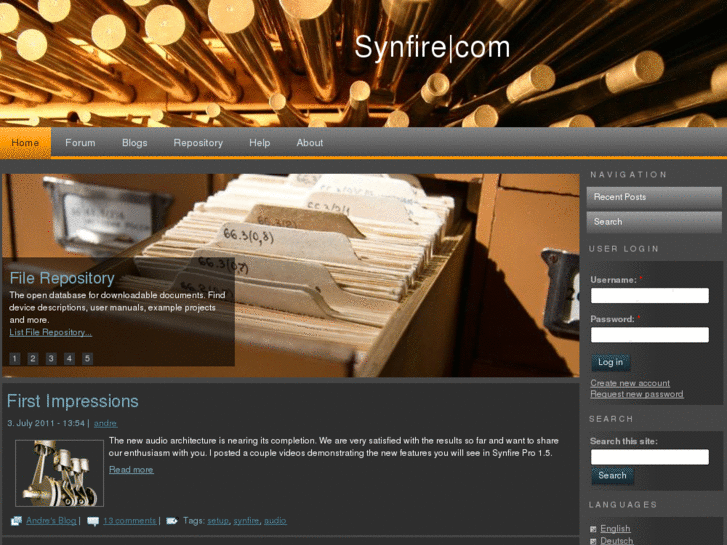Open the Andre's Blog link
The image size is (727, 545).
[x=51, y=521]
